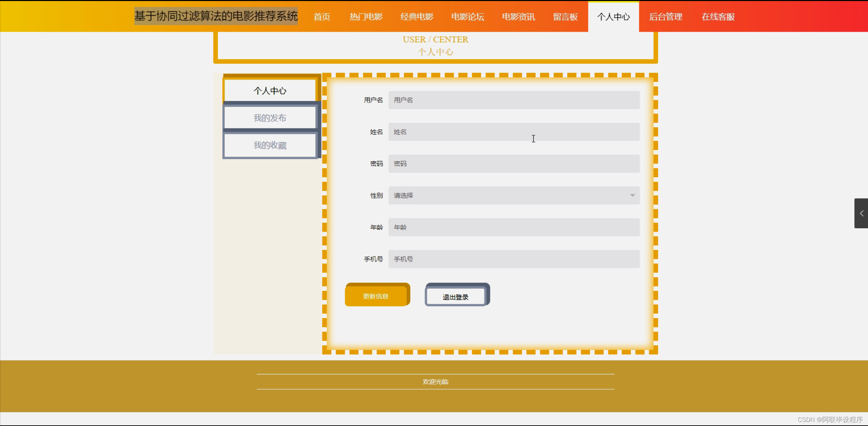Go to 热门电影 page
Image resolution: width=868 pixels, height=426 pixels.
365,17
